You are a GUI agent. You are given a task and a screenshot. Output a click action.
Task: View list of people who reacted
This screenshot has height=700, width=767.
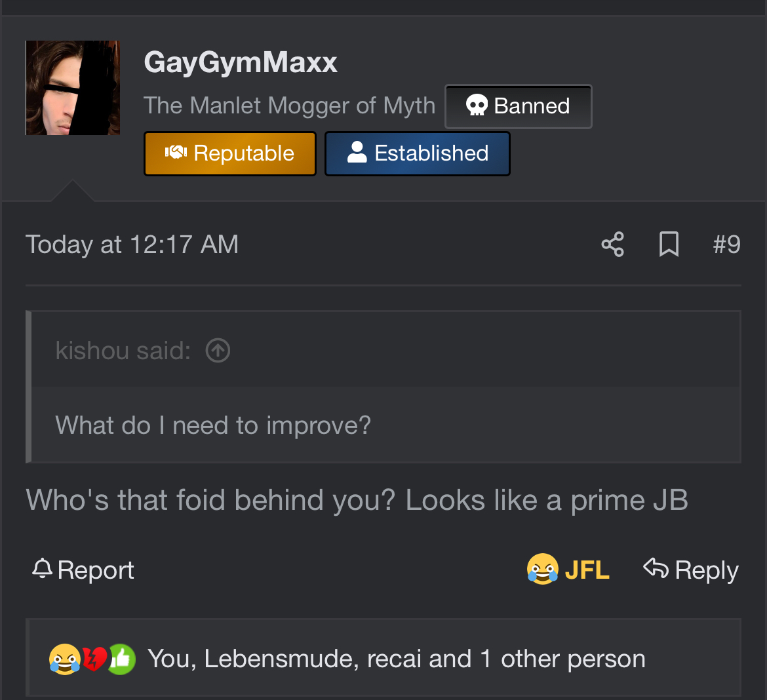pos(396,659)
